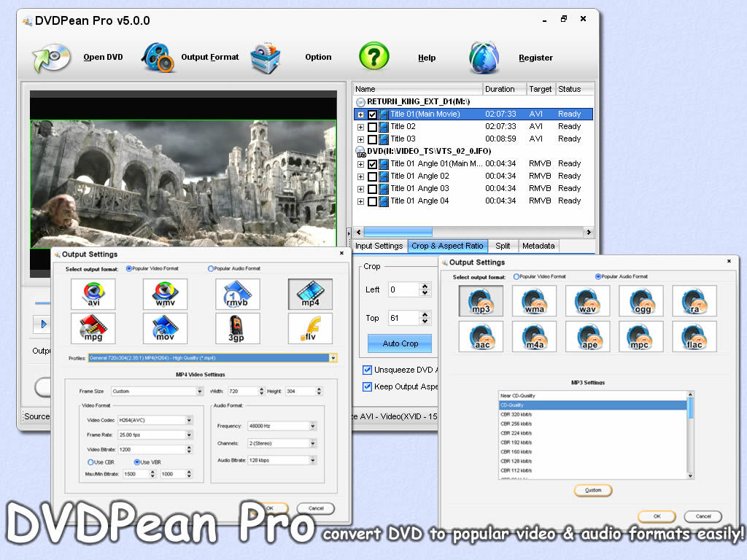
Task: Toggle Keep Output Aspect checkbox
Action: (x=368, y=386)
